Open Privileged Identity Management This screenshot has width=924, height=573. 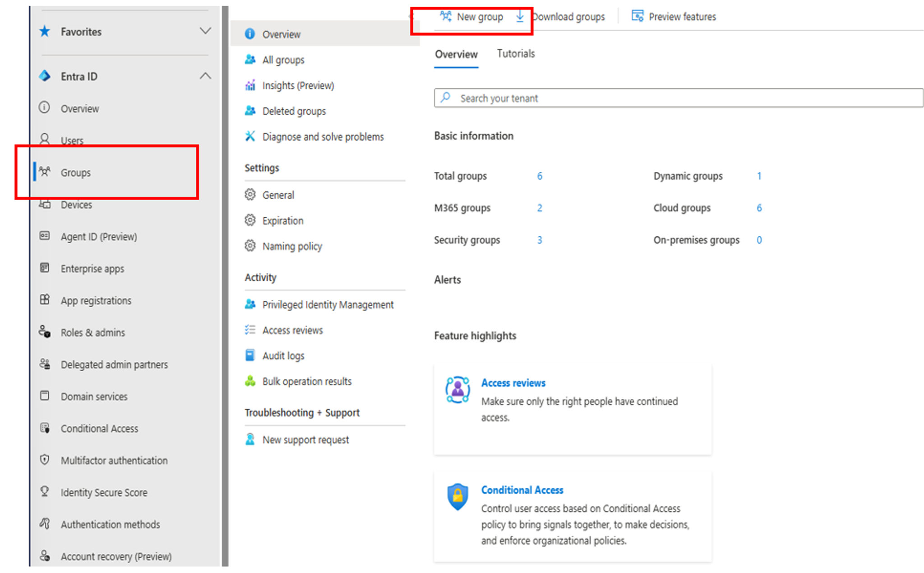pos(328,305)
